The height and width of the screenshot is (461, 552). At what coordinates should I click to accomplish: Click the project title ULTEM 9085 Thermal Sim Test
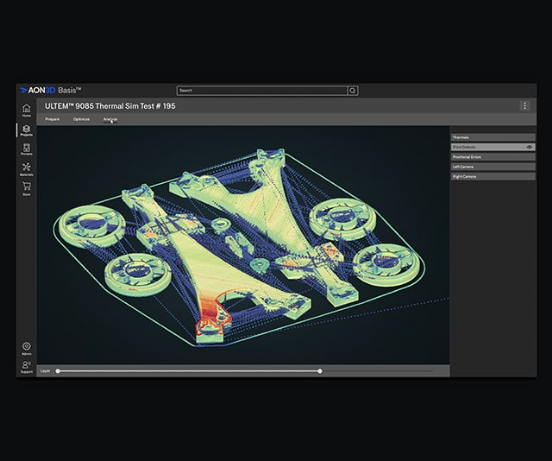pos(110,106)
